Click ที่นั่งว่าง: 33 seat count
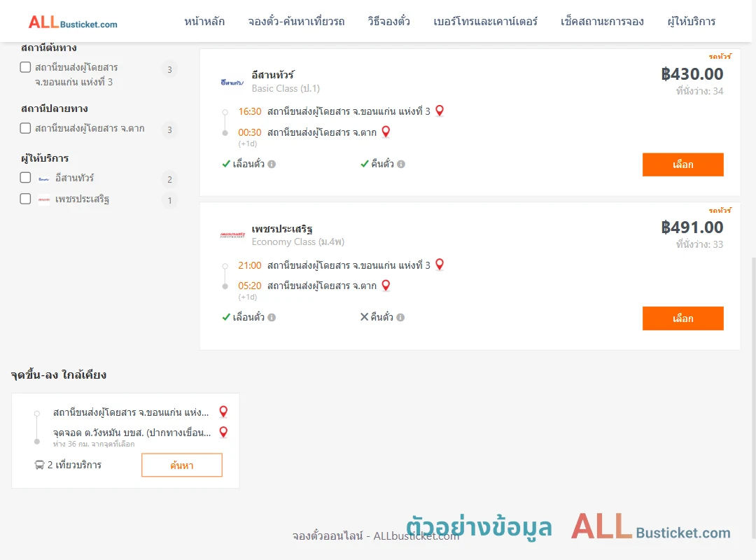Viewport: 756px width, 560px height. pyautogui.click(x=699, y=244)
